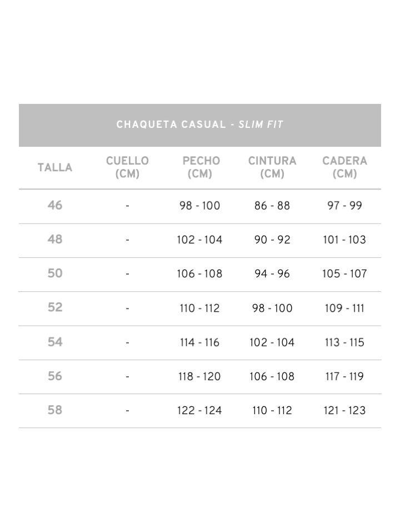Click the chest value 102 - 104
The height and width of the screenshot is (532, 400).
tap(199, 240)
